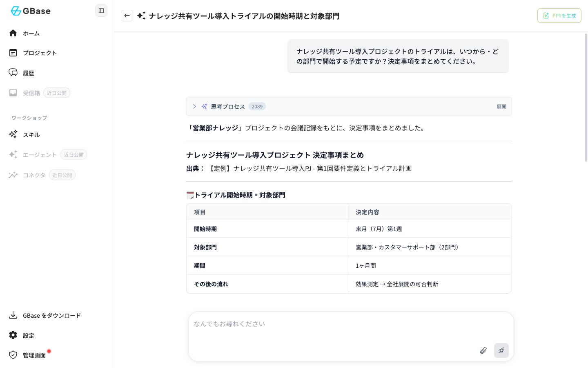Image resolution: width=588 pixels, height=368 pixels.
Task: Click the 受信箱 inbox icon
Action: point(13,93)
